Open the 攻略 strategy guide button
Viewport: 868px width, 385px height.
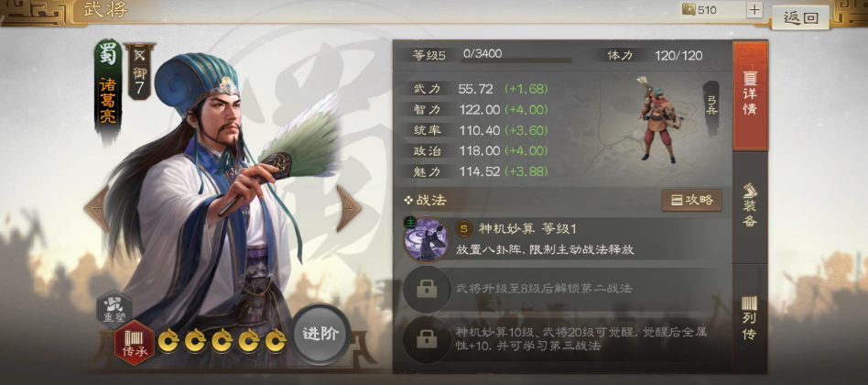pos(692,201)
